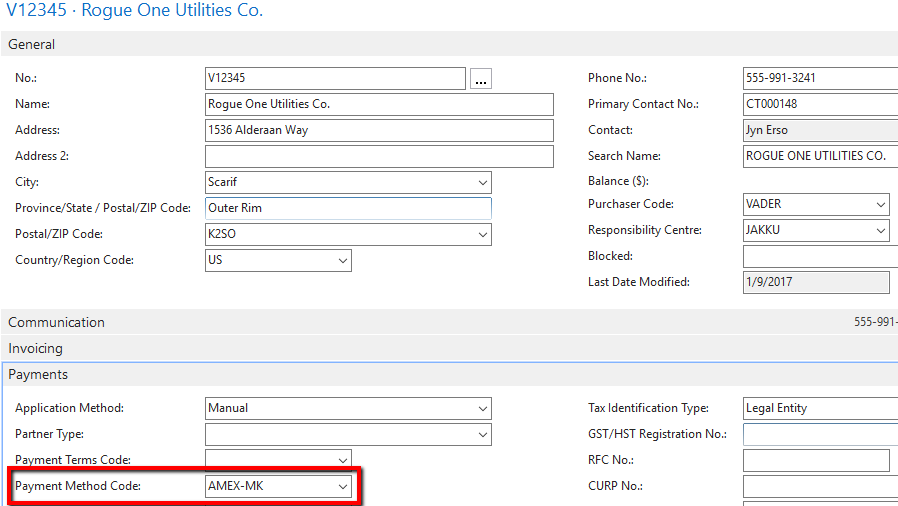Screen dimensions: 898x506
Task: Expand the Communication section
Action: coord(56,323)
